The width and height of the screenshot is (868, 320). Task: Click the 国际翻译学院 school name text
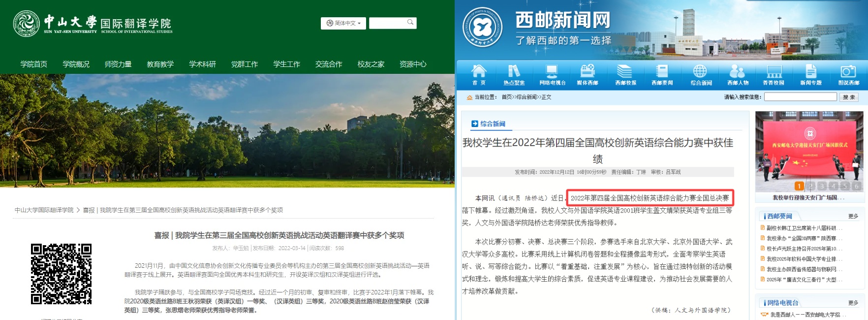[136, 23]
